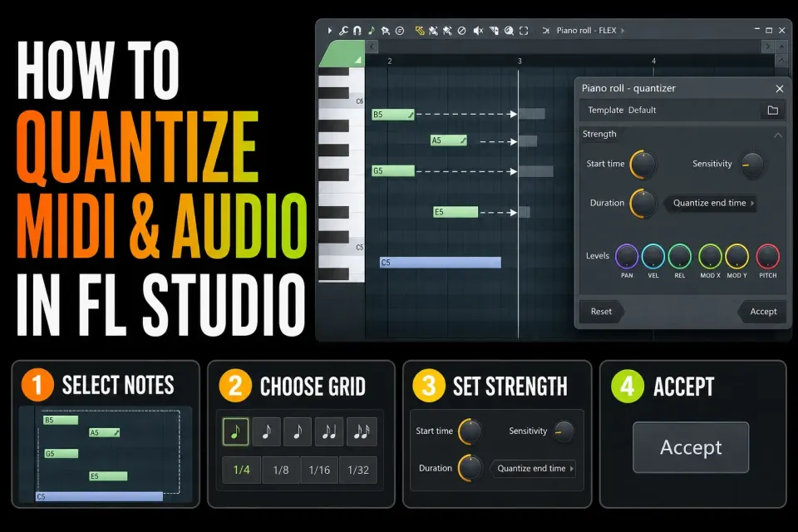Select the 1/32 grid option
798x532 pixels.
[x=358, y=470]
